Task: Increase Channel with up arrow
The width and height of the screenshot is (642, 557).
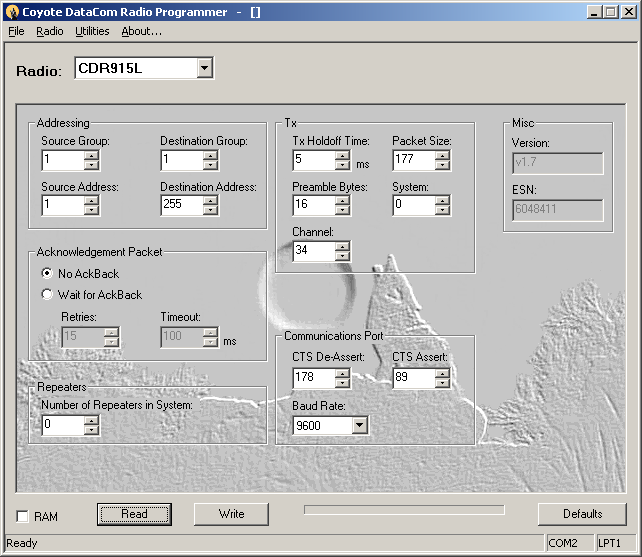Action: 342,247
